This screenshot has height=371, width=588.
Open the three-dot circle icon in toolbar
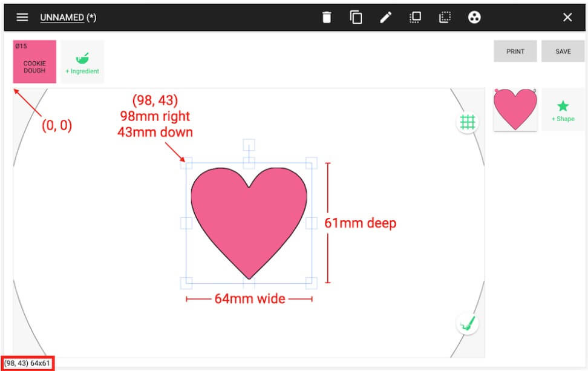click(x=474, y=18)
